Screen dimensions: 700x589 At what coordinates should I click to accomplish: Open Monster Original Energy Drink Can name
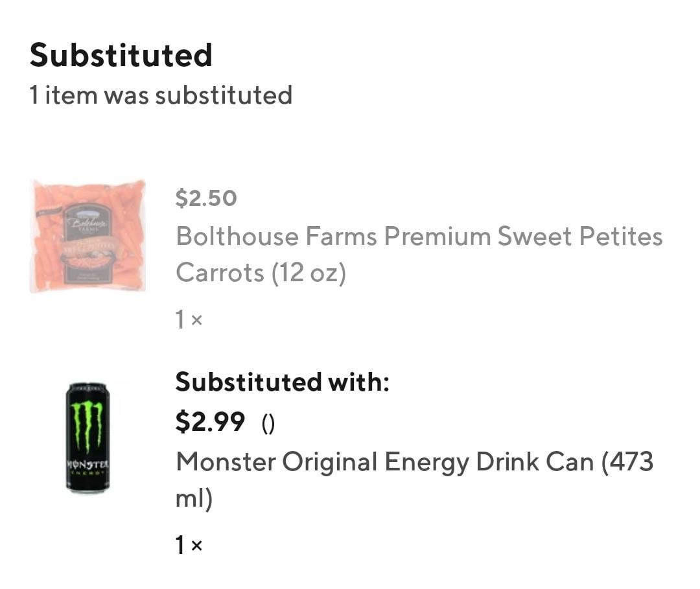[415, 462]
